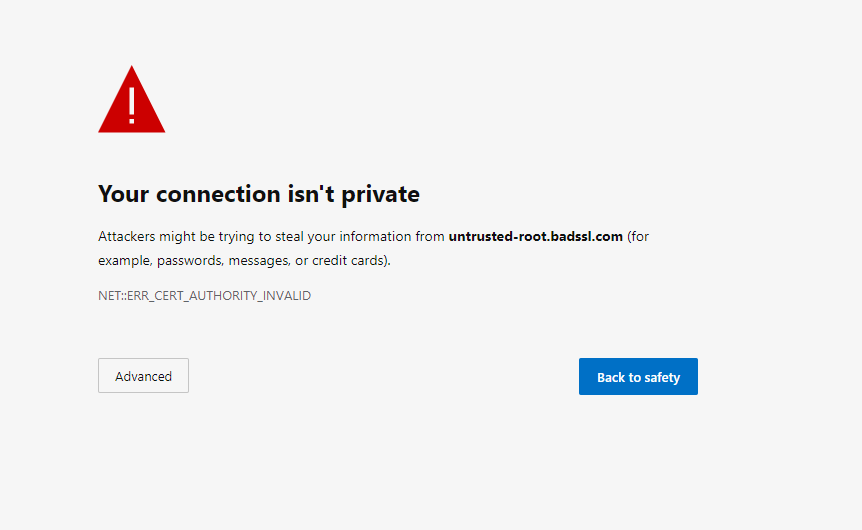Go Back to safety
The image size is (862, 530).
(x=638, y=377)
